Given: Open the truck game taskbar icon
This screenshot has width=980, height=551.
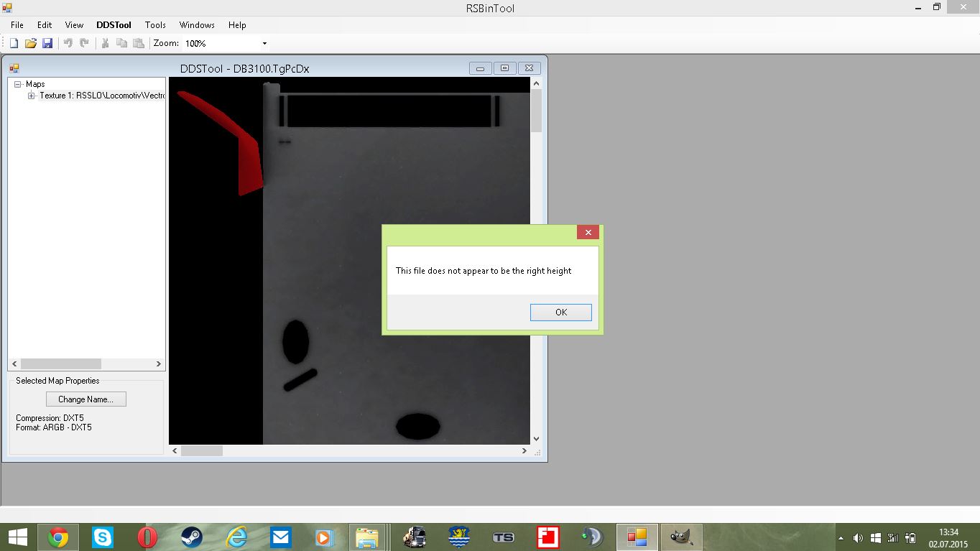Looking at the screenshot, I should point(415,537).
